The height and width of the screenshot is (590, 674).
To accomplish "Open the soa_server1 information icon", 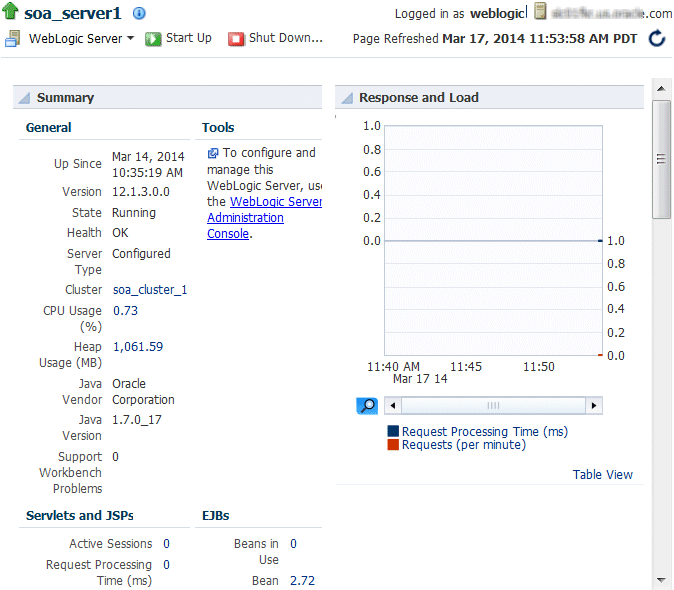I will click(139, 13).
